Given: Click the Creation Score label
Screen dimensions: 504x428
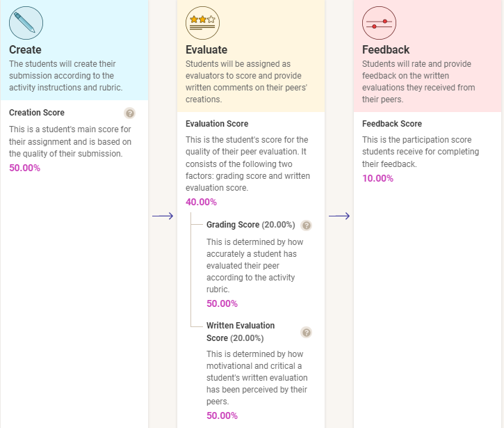Looking at the screenshot, I should pyautogui.click(x=37, y=113).
